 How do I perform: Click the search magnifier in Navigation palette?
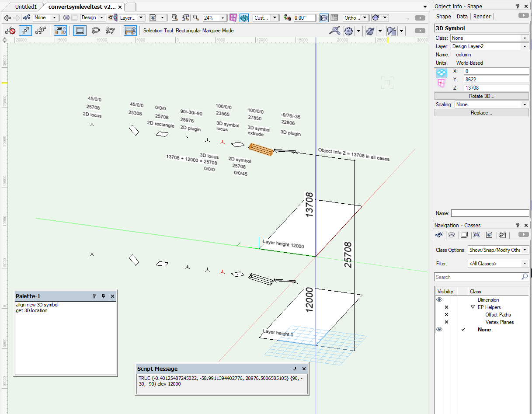click(x=524, y=277)
